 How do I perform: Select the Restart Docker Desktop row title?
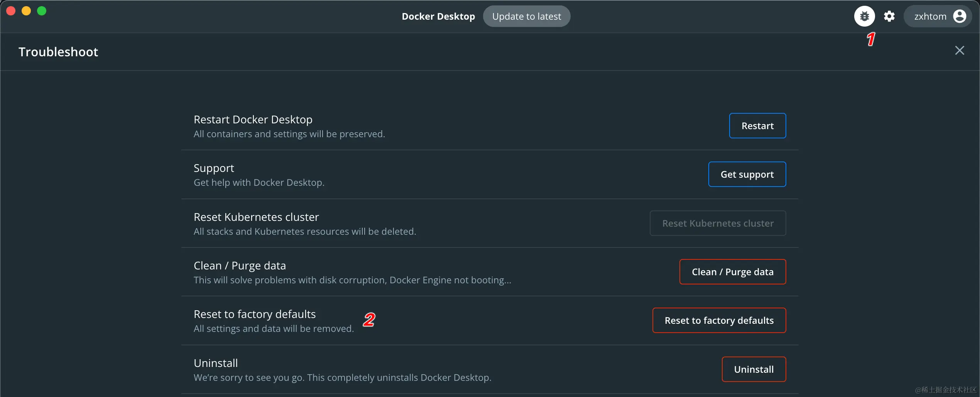(253, 119)
